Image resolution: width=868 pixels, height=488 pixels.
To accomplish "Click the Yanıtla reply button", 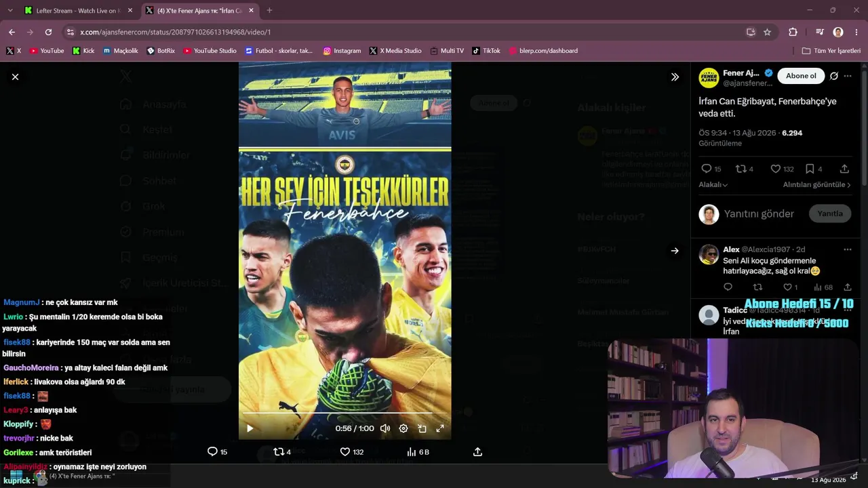I will click(830, 213).
